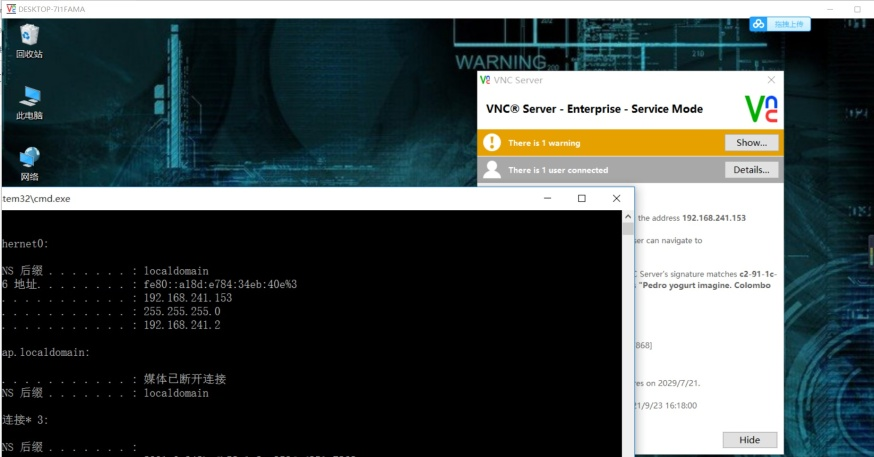Maximize the cmd.exe window
The image size is (874, 457).
[581, 198]
